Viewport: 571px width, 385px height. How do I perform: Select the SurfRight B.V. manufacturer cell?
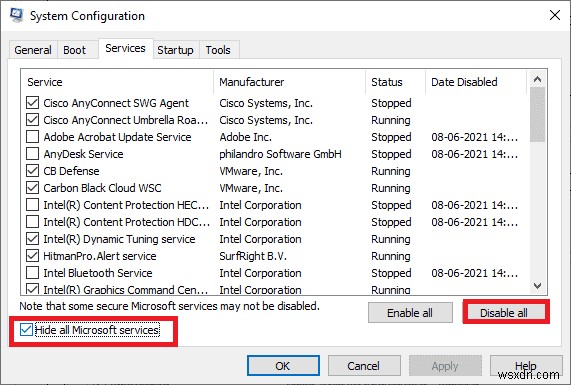click(x=253, y=256)
